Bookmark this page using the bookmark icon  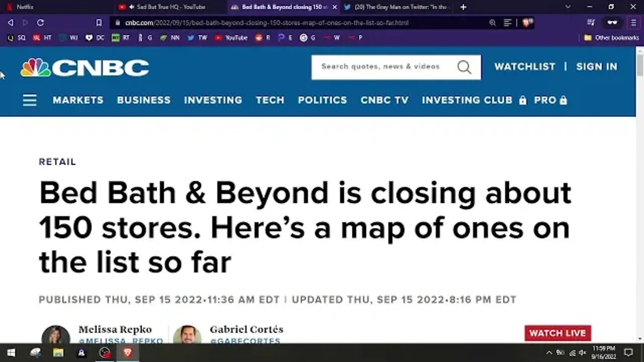click(x=99, y=23)
